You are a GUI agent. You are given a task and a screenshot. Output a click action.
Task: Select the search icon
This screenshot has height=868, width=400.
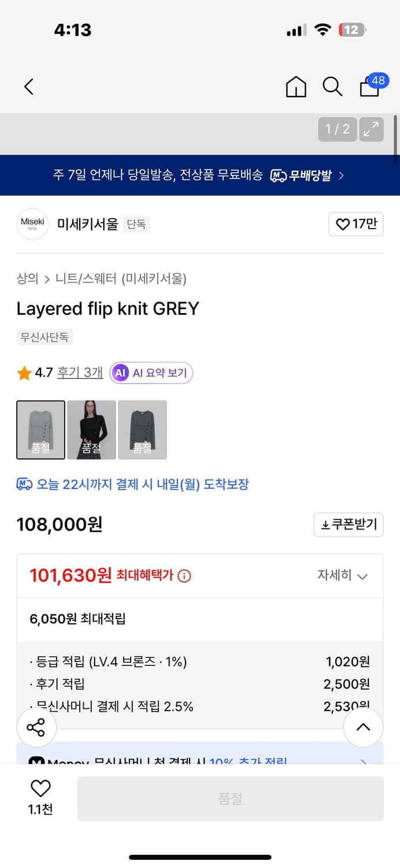pos(332,87)
